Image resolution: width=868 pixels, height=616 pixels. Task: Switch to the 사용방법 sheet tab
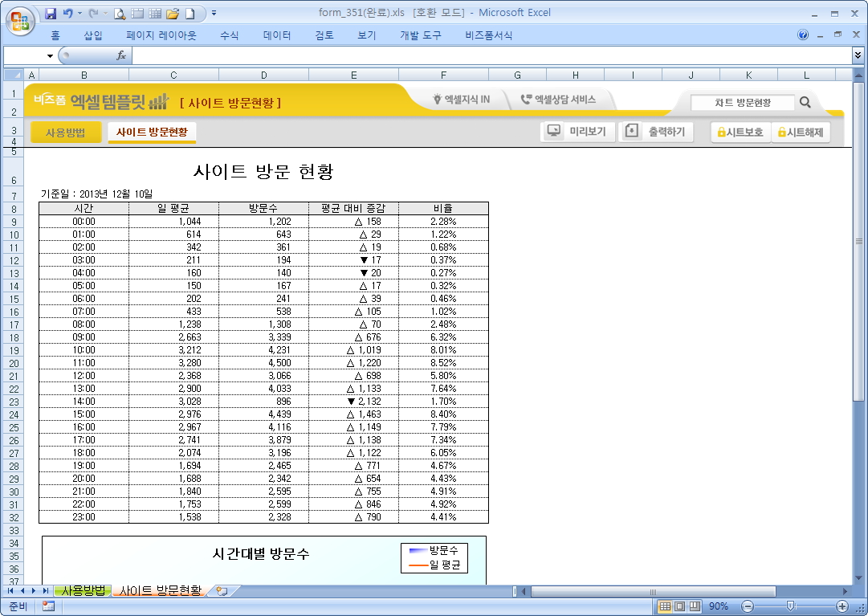[83, 591]
